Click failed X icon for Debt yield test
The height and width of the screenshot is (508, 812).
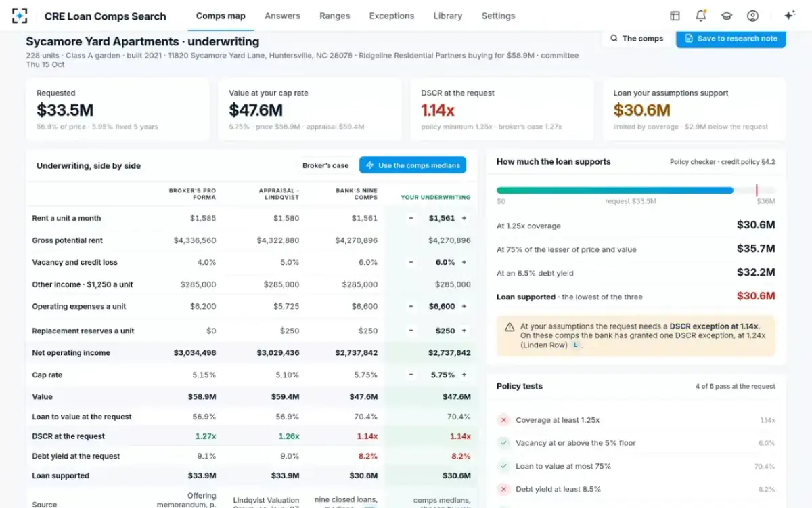(503, 489)
